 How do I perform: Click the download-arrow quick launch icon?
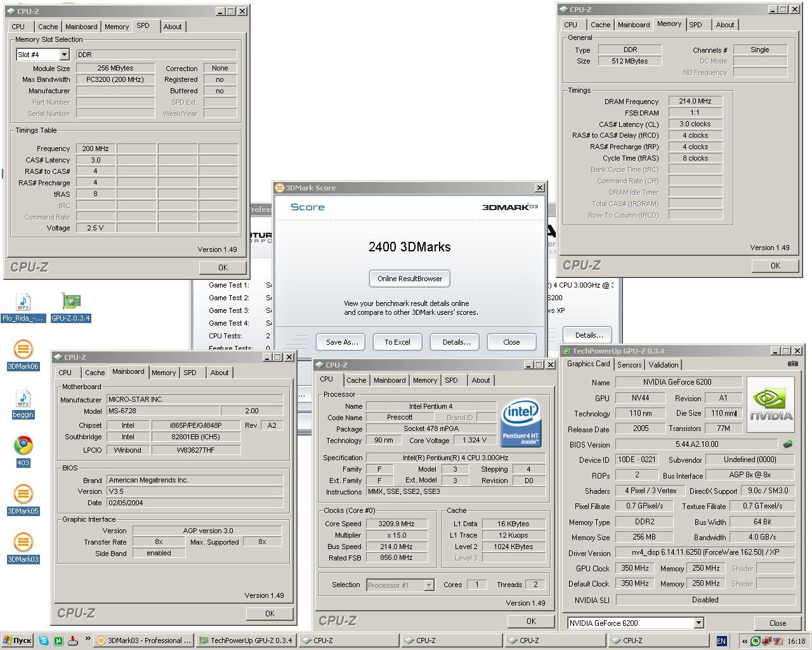click(x=73, y=640)
